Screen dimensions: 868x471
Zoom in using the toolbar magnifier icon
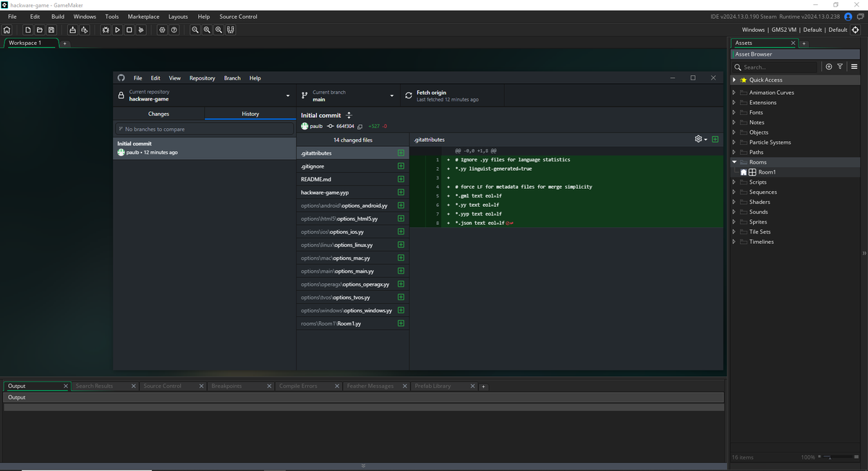[x=218, y=30]
